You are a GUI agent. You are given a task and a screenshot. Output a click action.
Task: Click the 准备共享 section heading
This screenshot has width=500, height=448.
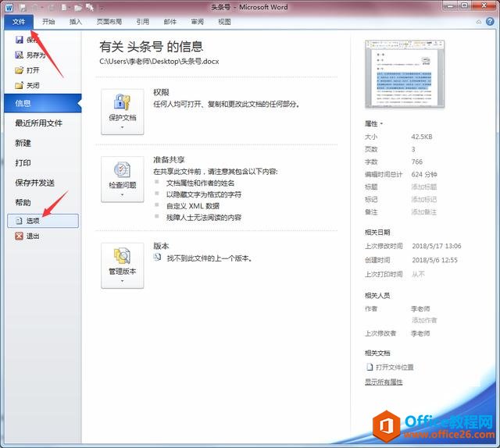pos(169,160)
